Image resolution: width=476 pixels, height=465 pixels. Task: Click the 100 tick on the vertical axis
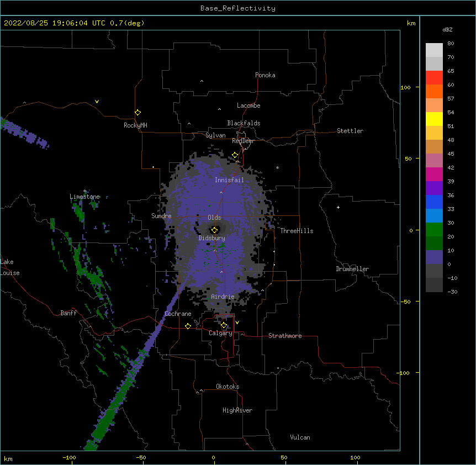click(x=405, y=87)
